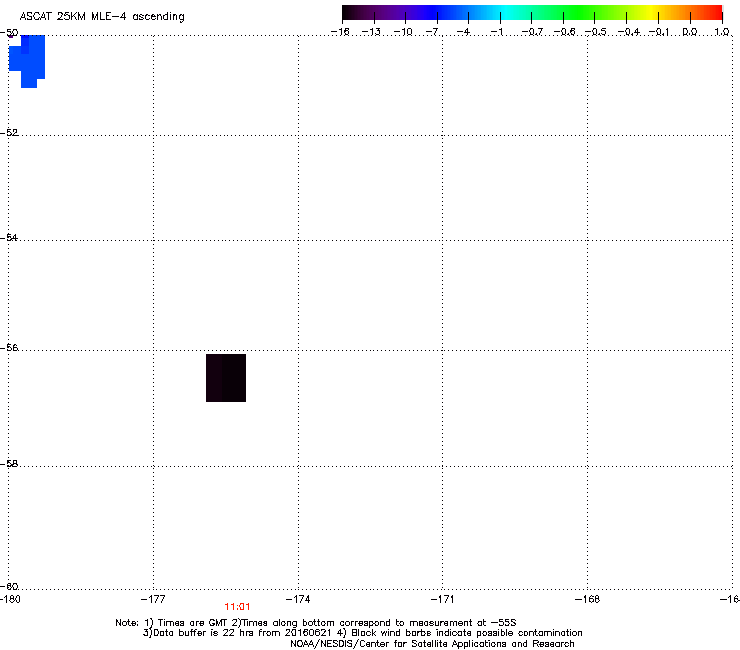Viewport: 740px width, 650px height.
Task: Click the blue data patch near -50 latitude
Action: 27,60
